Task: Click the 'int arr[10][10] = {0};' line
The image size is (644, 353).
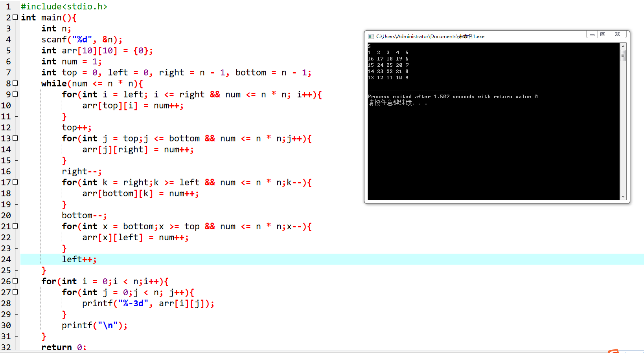Action: coord(97,50)
